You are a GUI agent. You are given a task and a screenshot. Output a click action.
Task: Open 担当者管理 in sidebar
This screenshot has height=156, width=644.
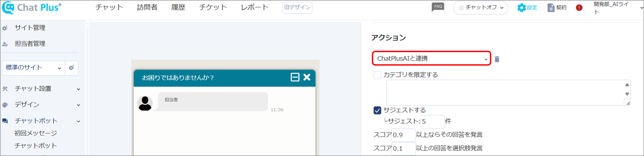(30, 44)
